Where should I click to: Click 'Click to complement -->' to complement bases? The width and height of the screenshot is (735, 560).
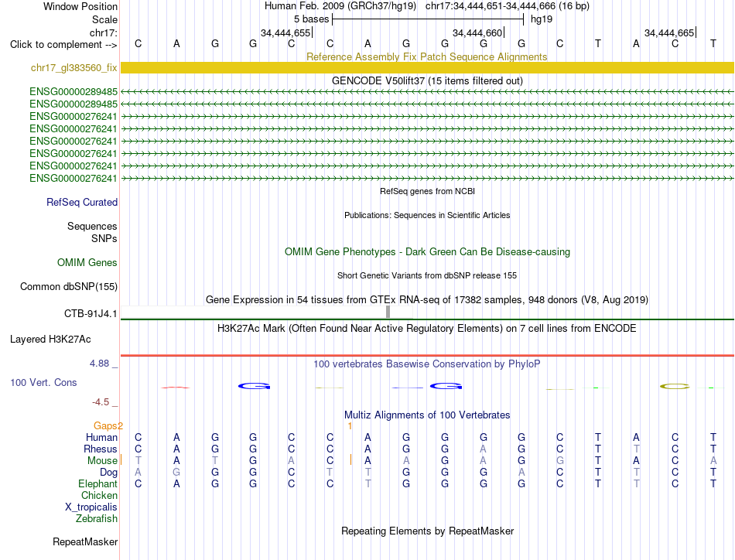(63, 45)
